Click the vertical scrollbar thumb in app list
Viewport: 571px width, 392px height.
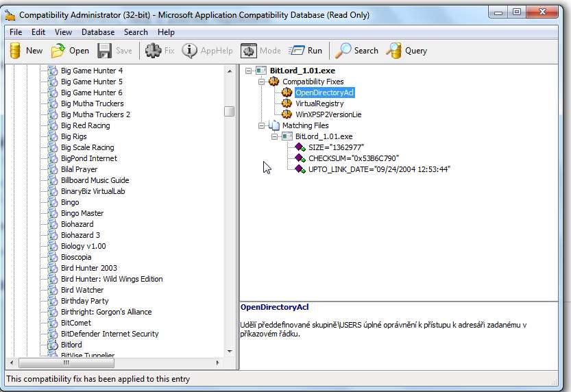click(229, 111)
